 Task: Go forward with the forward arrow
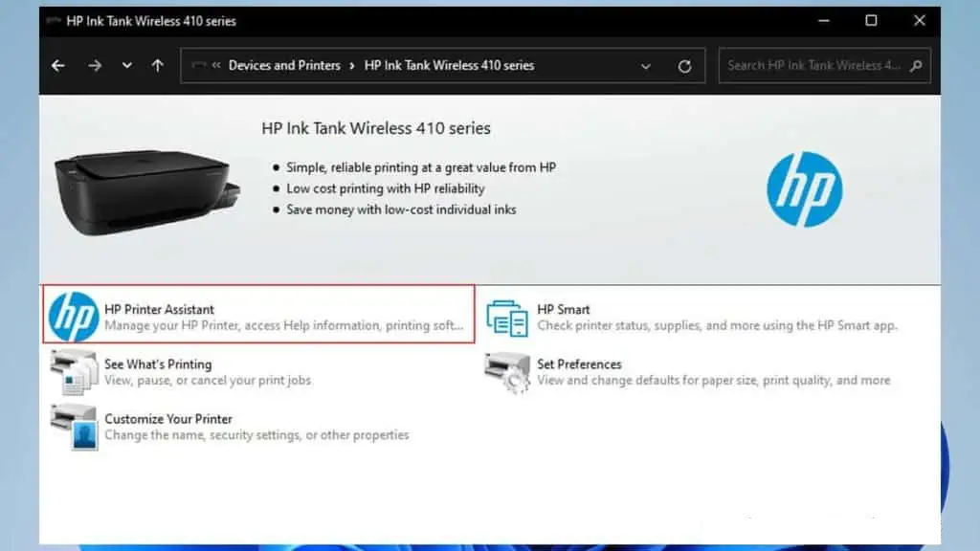95,66
